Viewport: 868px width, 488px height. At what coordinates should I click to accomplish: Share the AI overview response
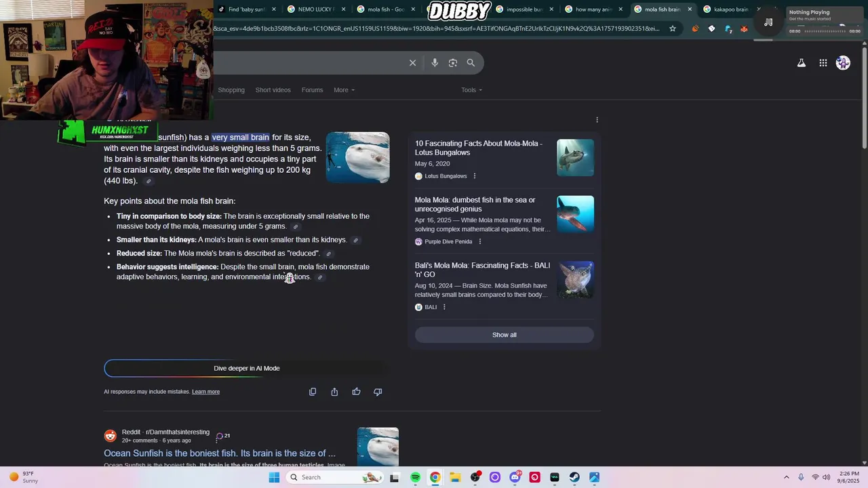coord(334,392)
